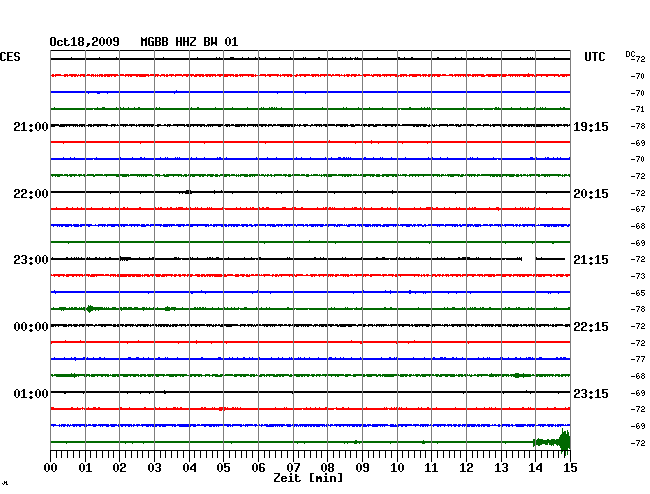
Task: Click the 20:15 UTC time label
Action: [x=591, y=194]
